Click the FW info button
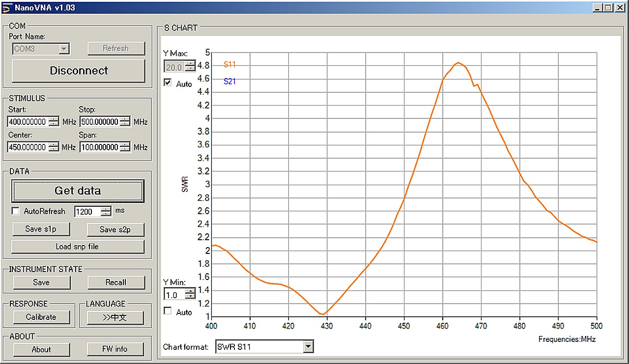The height and width of the screenshot is (364, 629). [115, 349]
